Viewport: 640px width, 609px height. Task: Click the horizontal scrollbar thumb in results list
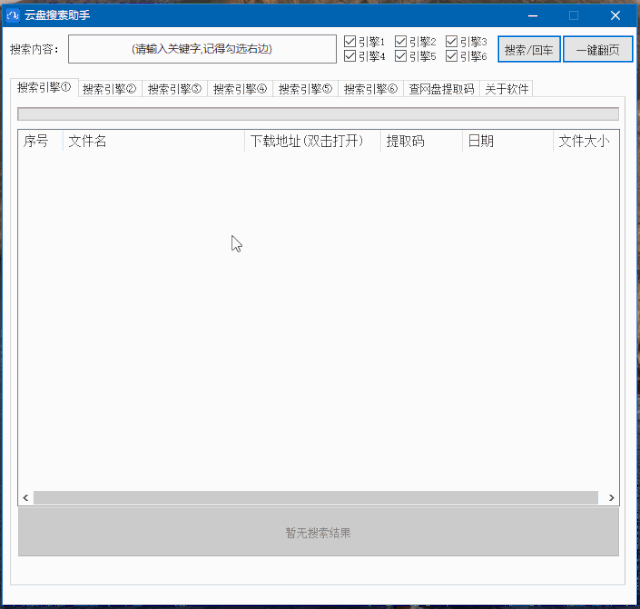[316, 498]
